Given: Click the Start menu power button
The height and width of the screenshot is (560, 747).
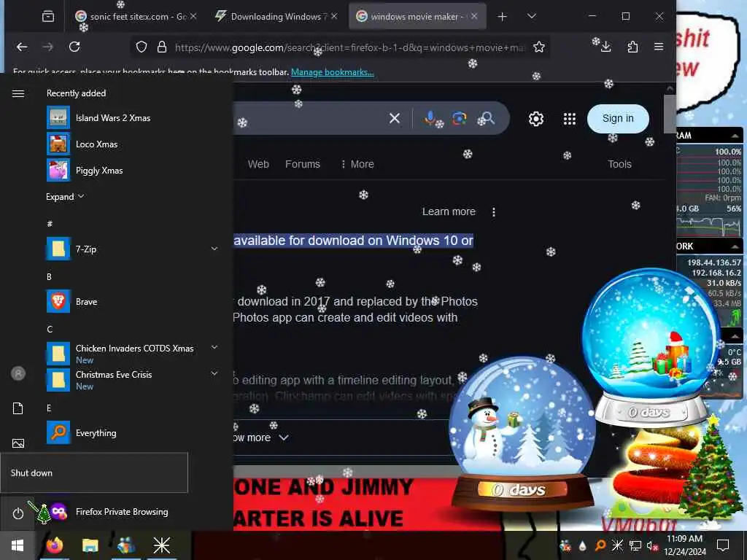Looking at the screenshot, I should [18, 513].
